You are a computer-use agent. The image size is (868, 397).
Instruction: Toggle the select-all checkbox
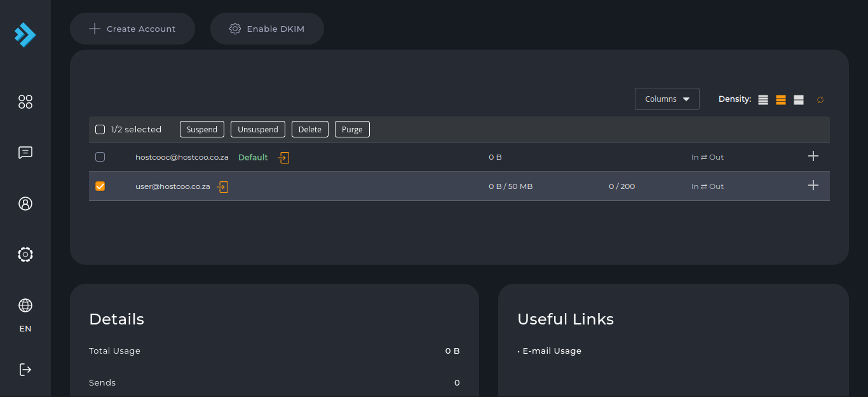point(100,129)
